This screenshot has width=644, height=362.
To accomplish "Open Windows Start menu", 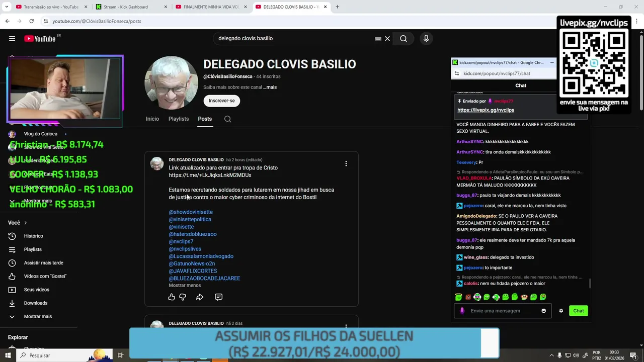I will [8, 355].
